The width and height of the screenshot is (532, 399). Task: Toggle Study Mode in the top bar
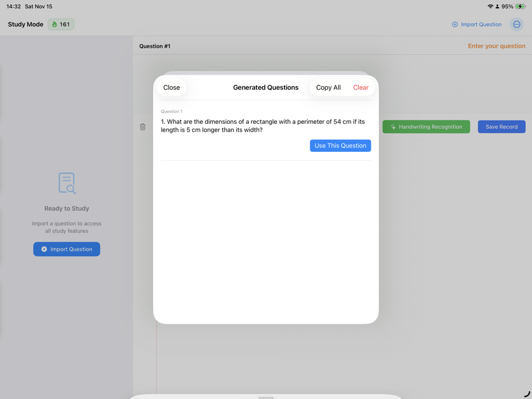coord(25,24)
